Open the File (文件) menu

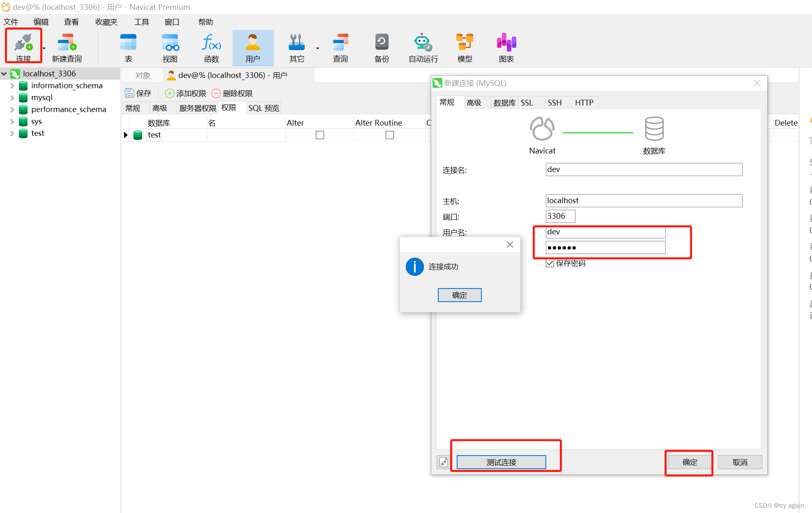11,22
